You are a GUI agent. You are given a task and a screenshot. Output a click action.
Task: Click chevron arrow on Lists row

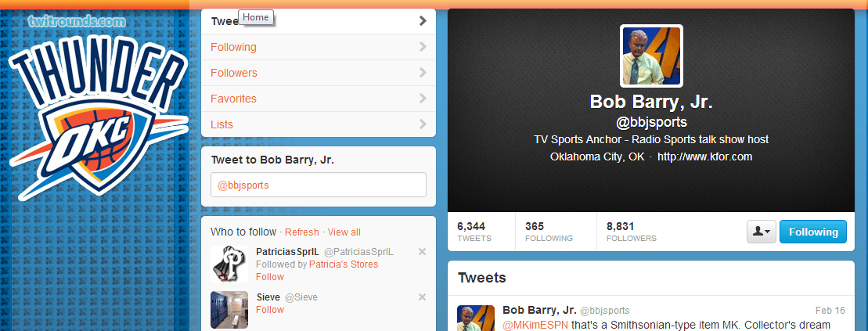click(423, 124)
